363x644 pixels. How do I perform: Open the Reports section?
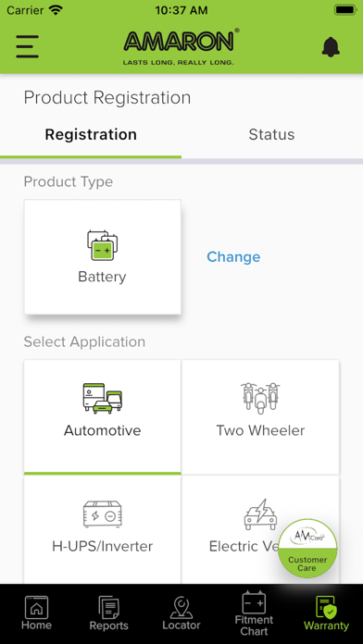[109, 613]
